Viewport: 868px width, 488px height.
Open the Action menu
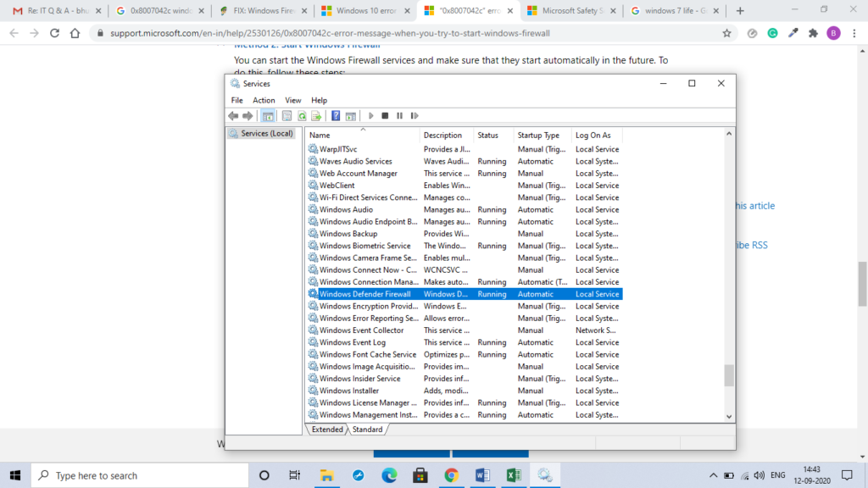coord(264,100)
